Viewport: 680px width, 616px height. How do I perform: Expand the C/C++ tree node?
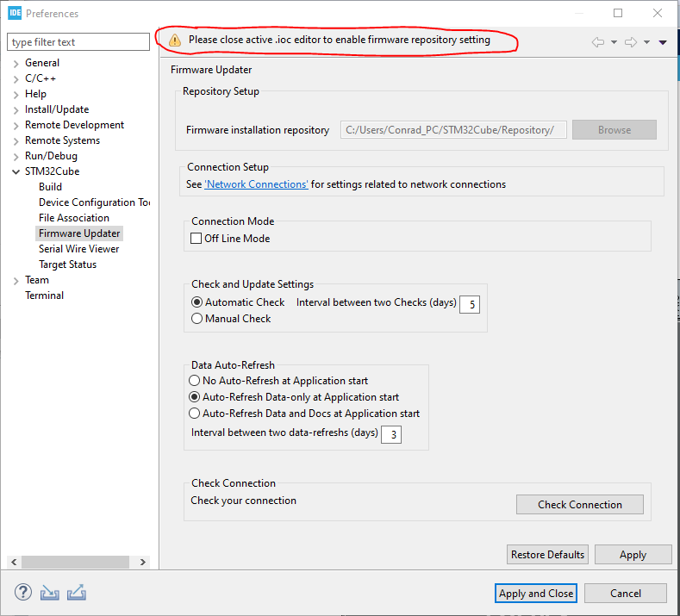tap(16, 79)
